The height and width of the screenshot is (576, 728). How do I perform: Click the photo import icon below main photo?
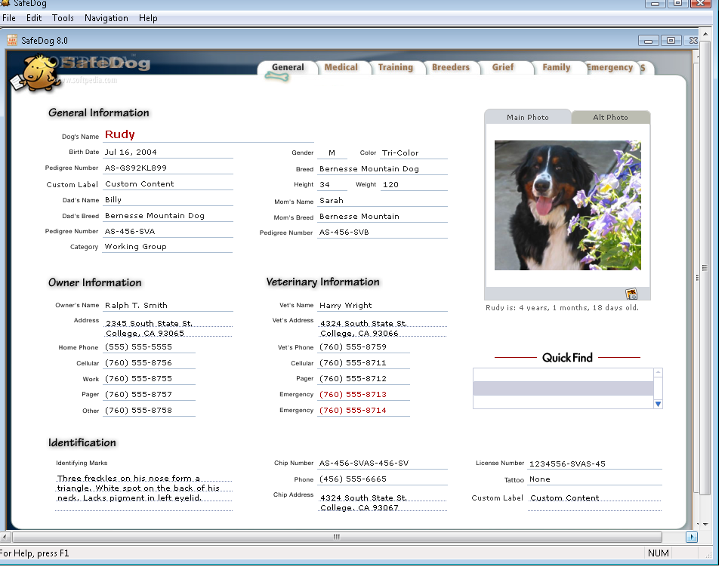click(x=631, y=294)
